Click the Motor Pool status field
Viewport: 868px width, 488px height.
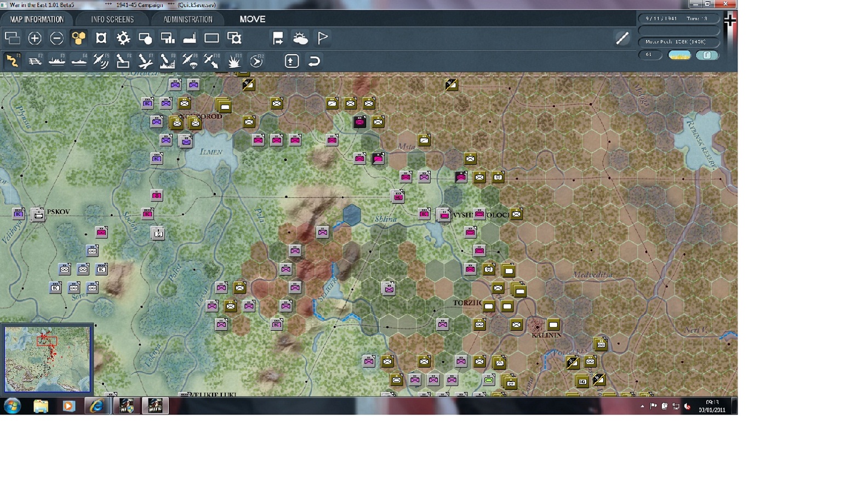point(678,42)
